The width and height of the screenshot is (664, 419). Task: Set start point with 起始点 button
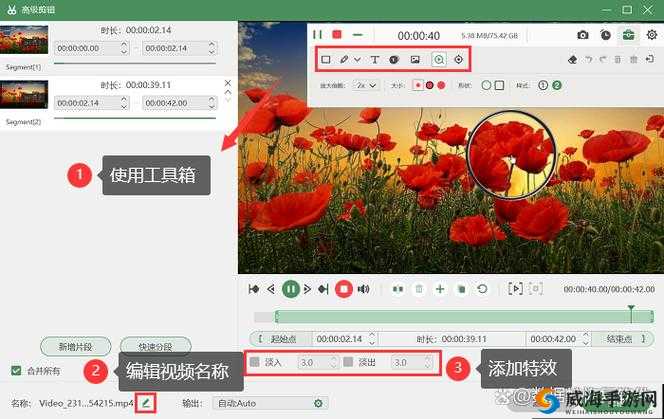click(282, 339)
